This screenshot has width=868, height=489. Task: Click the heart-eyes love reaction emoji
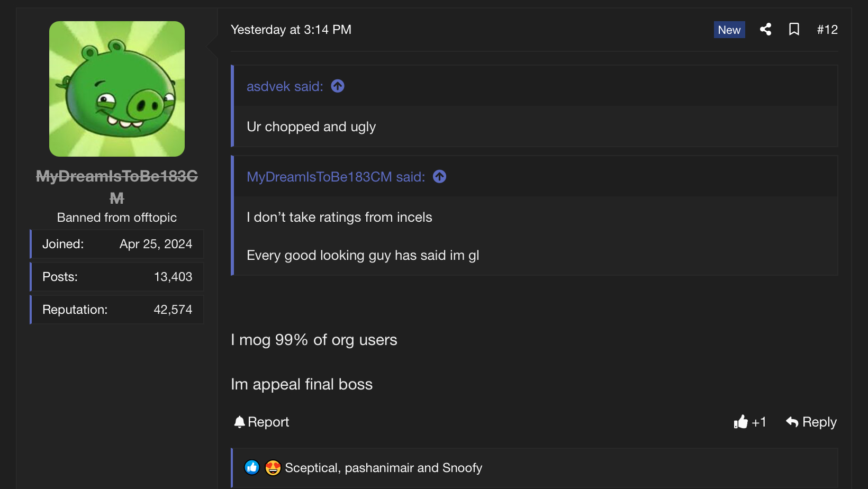click(273, 467)
